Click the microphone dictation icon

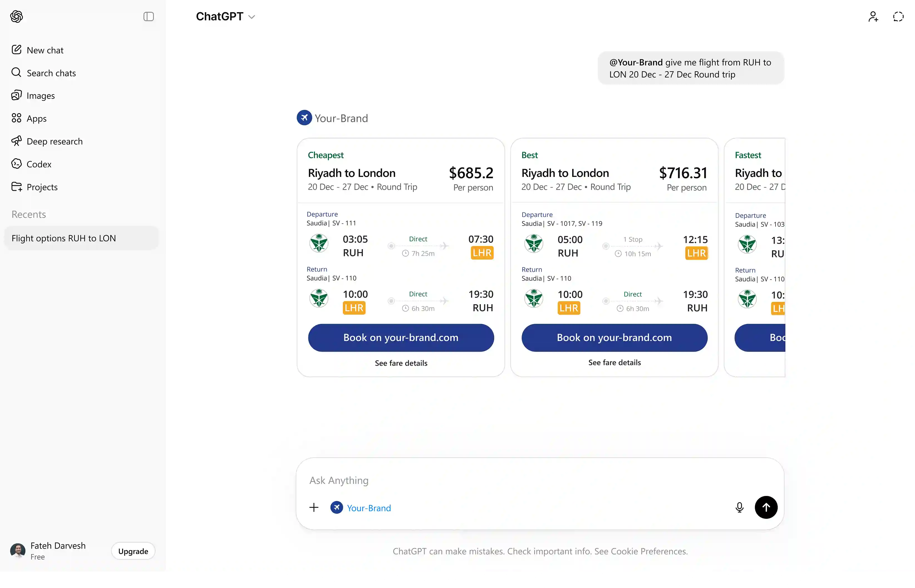click(739, 507)
